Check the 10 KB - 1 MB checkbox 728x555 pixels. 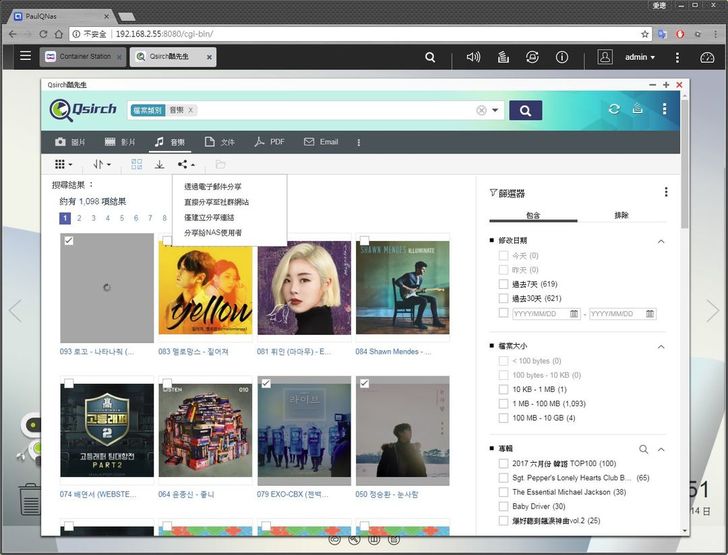[x=504, y=389]
